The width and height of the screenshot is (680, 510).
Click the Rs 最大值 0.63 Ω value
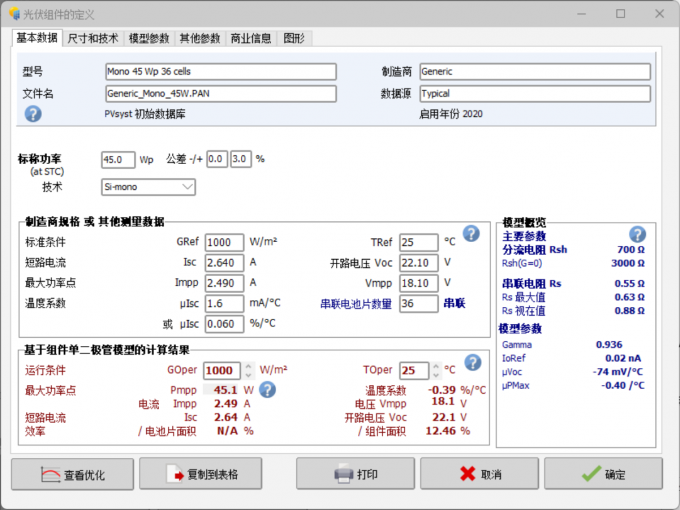tap(630, 297)
